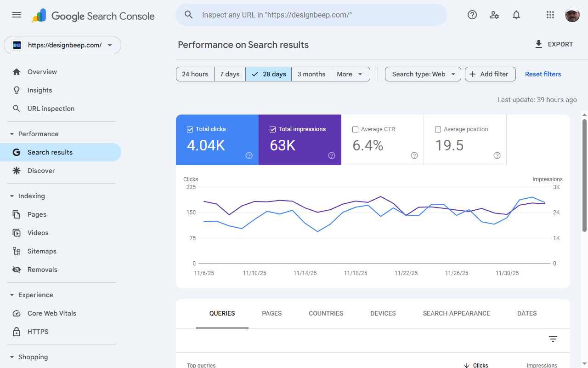Viewport: 588px width, 368px height.
Task: Click the Help question mark icon
Action: coord(472,15)
